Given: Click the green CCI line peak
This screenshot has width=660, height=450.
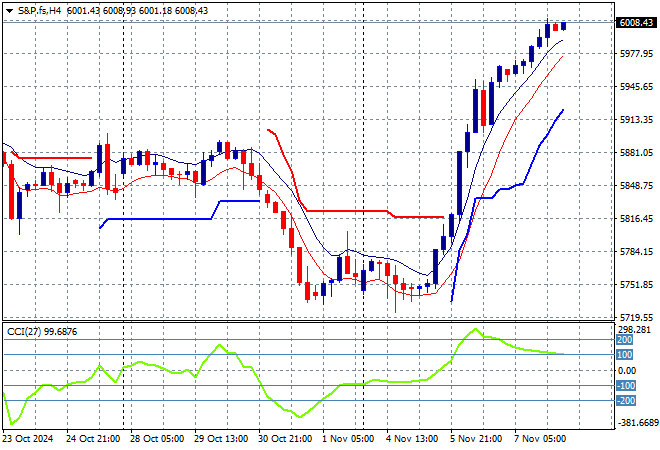Looking at the screenshot, I should [476, 329].
